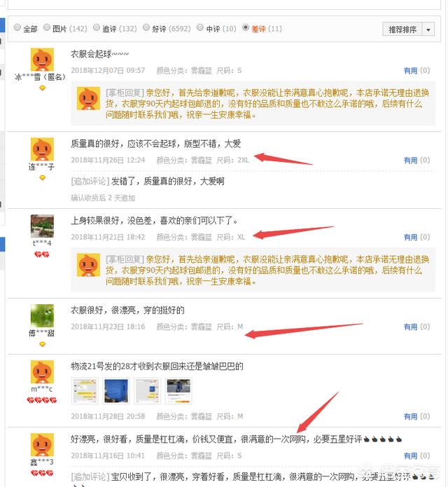Click green leaf avatar of 傅***甜
This screenshot has width=448, height=487.
(x=42, y=315)
